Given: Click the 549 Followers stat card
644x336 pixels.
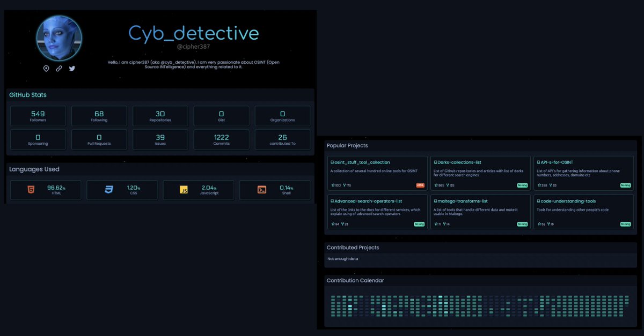Looking at the screenshot, I should [x=38, y=115].
